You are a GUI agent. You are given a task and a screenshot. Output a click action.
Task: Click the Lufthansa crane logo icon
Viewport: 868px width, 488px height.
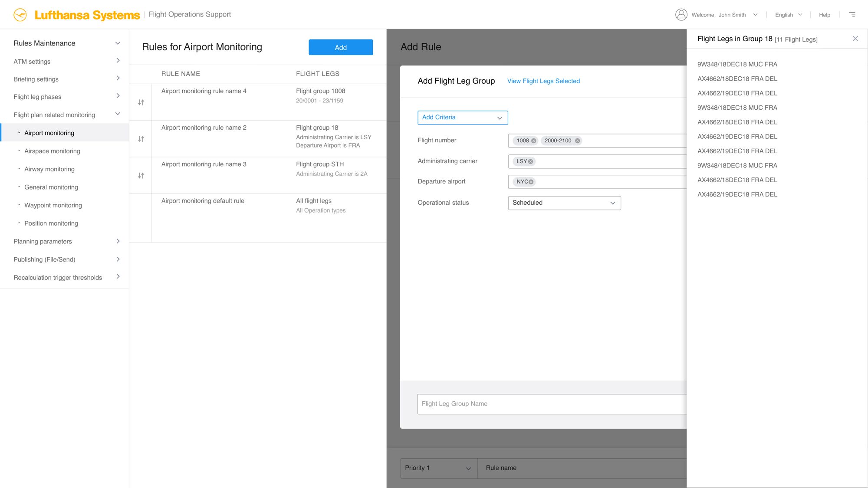[20, 15]
